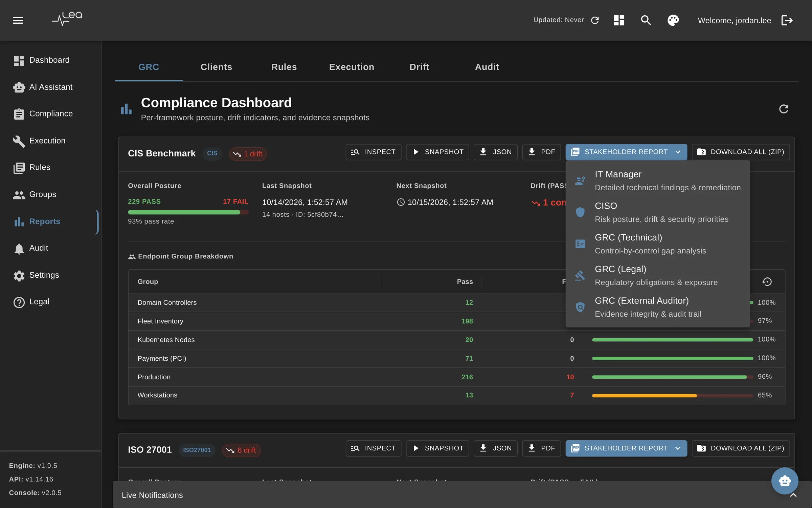Image resolution: width=812 pixels, height=508 pixels.
Task: Open the dashboard grid icon in header
Action: [x=619, y=20]
